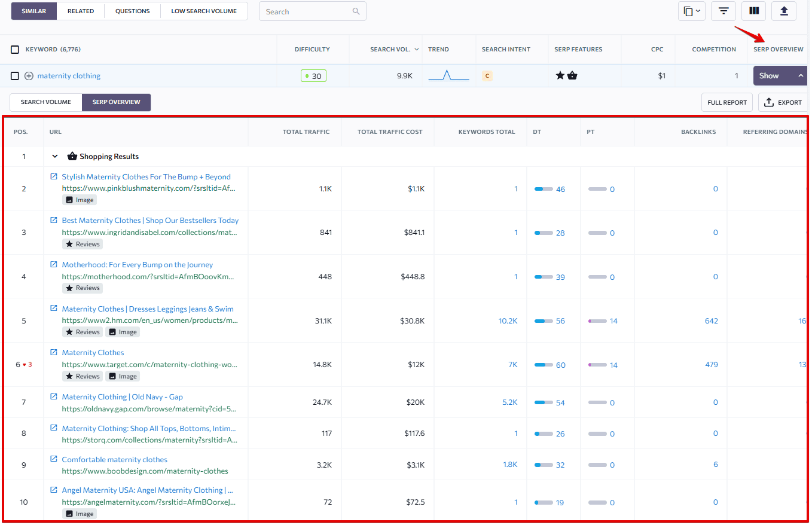Click the FULL REPORT button
This screenshot has width=812, height=525.
pos(726,102)
